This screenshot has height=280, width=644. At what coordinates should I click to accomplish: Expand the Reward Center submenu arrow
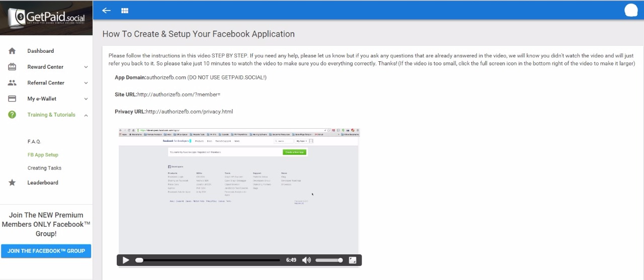[x=86, y=67]
